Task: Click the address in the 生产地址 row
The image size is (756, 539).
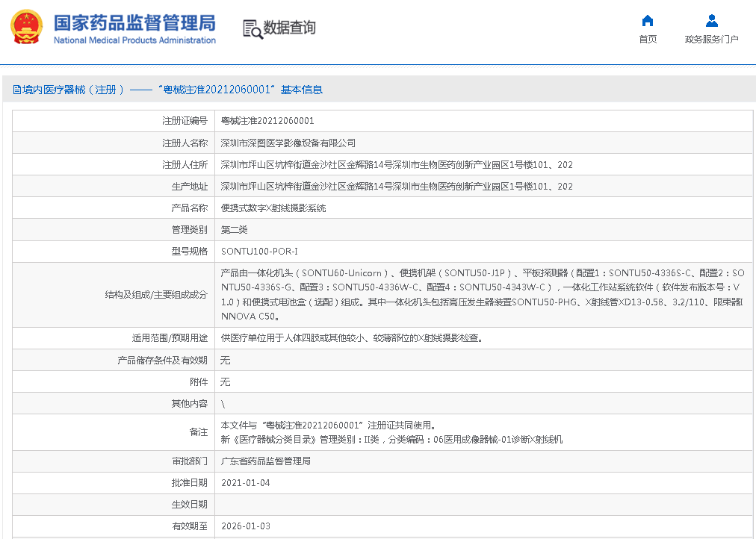Action: click(396, 187)
